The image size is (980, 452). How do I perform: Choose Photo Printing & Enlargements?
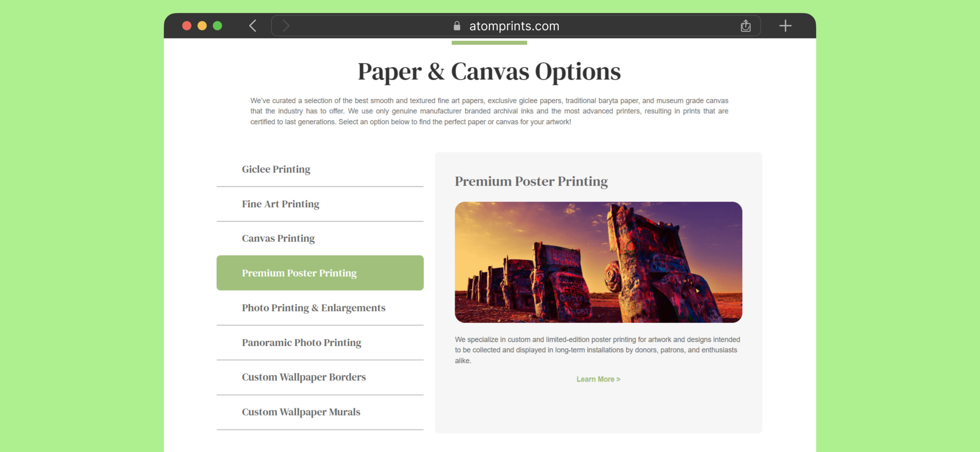(x=320, y=308)
